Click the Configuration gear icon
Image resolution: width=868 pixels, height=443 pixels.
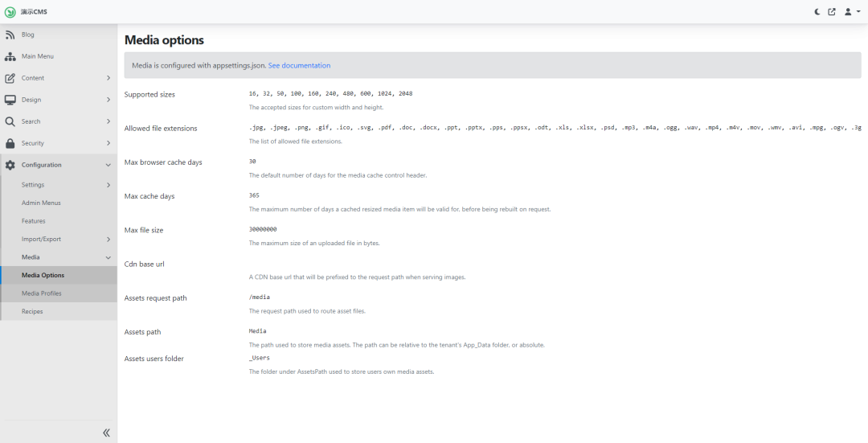tap(10, 165)
